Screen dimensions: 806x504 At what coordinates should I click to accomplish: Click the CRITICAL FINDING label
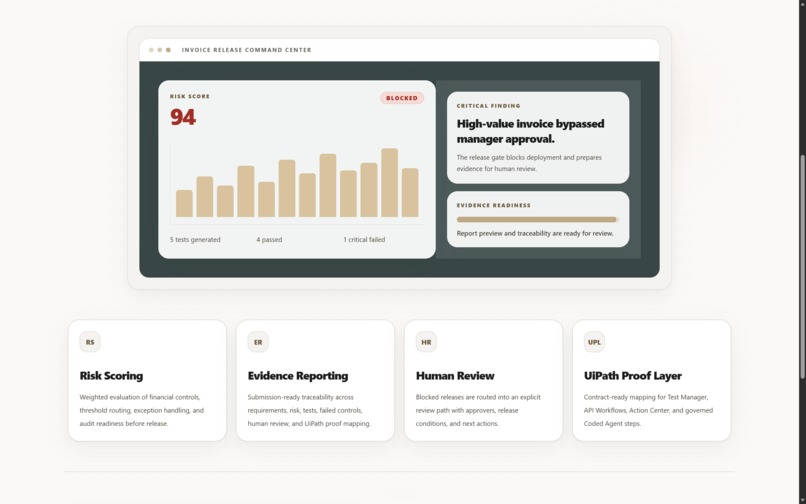pyautogui.click(x=488, y=106)
